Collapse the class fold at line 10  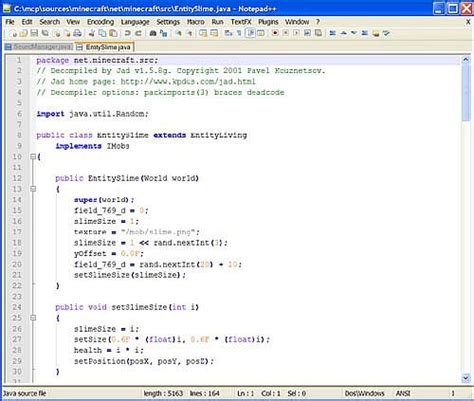33,156
